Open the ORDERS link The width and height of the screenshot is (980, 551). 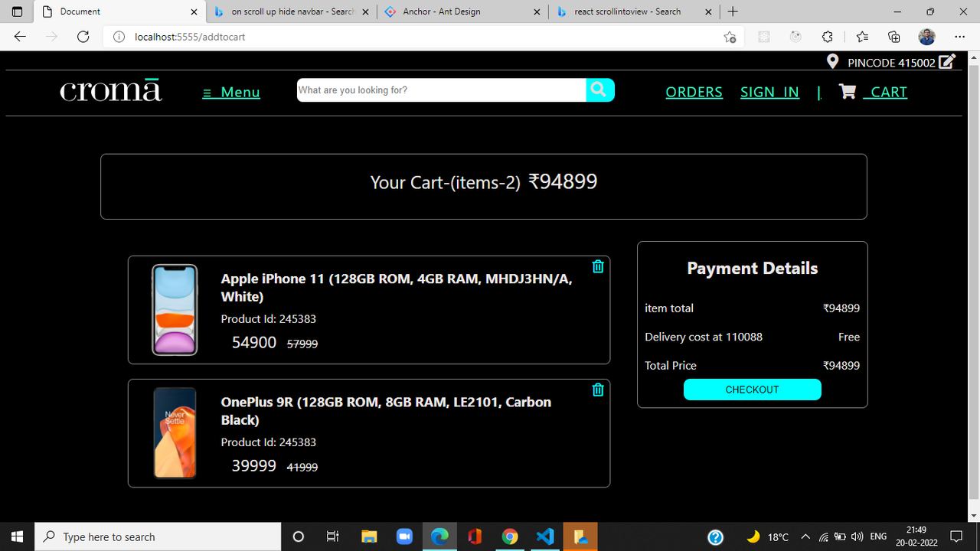(694, 92)
